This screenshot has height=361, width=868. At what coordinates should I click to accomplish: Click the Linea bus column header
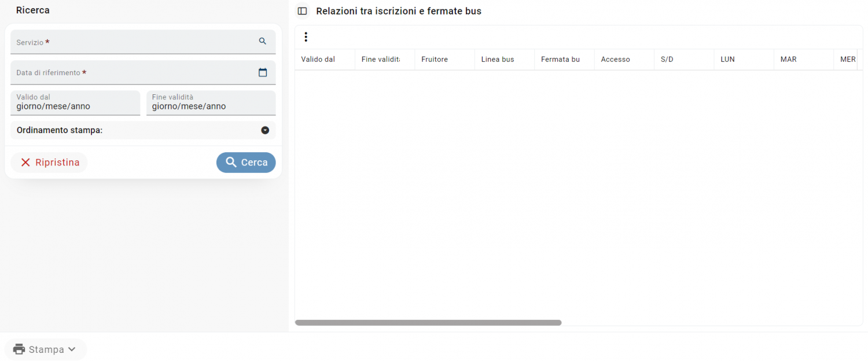(x=498, y=60)
